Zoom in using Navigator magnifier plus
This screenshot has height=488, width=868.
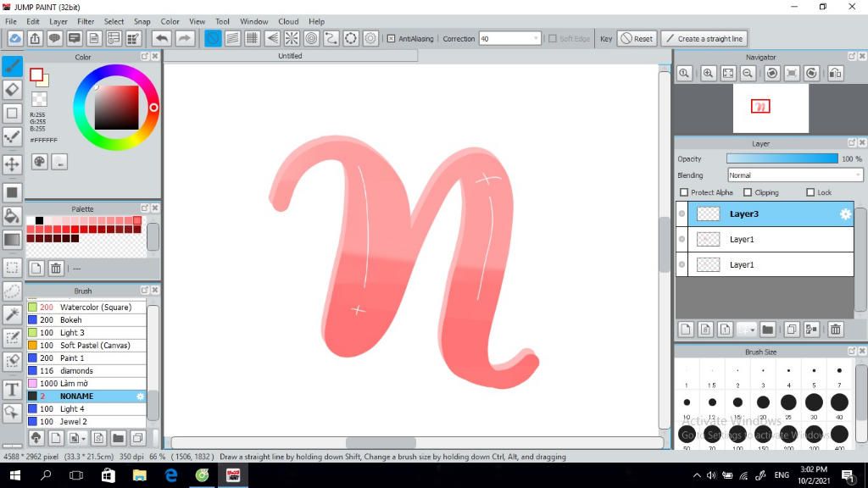(x=708, y=73)
